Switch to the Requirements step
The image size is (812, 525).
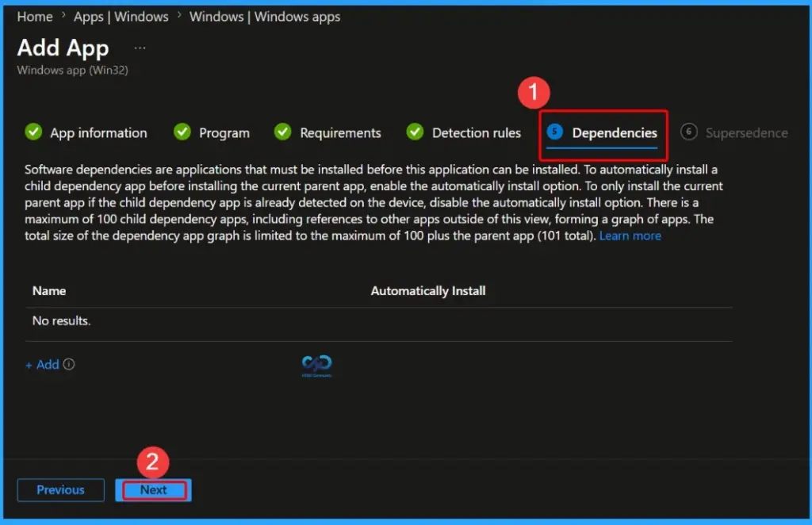coord(340,133)
